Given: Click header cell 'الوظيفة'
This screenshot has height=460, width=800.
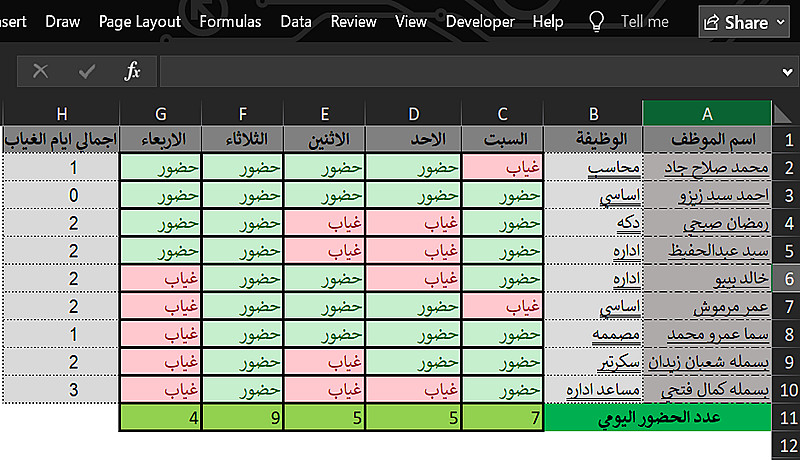Looking at the screenshot, I should coord(593,140).
